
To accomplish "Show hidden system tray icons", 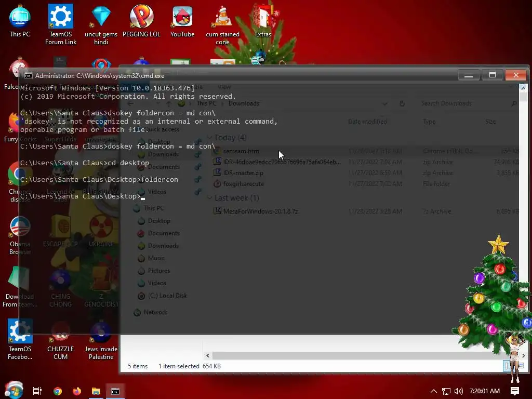I will coord(434,391).
